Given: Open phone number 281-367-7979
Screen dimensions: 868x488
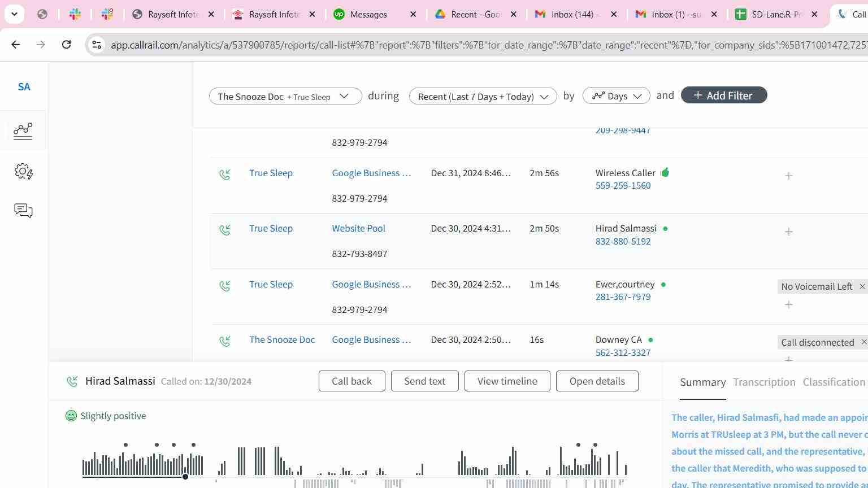Looking at the screenshot, I should (x=623, y=297).
